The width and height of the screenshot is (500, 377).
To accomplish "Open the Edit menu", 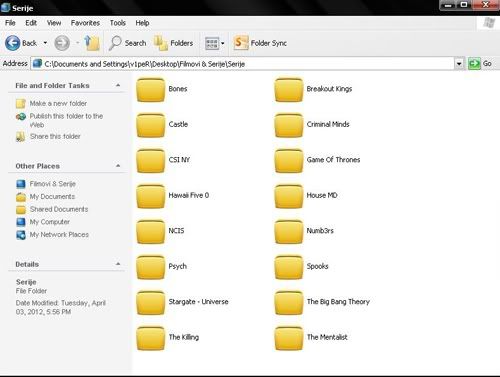I will coord(31,23).
